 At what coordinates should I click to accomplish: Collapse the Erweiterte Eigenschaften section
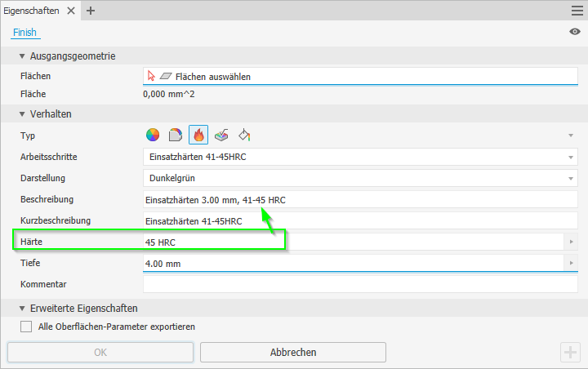[x=22, y=309]
